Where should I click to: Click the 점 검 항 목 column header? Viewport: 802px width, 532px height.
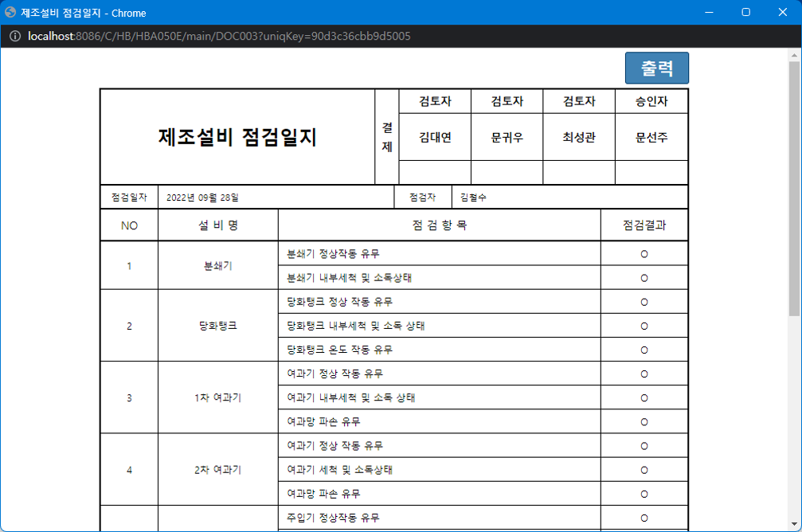point(440,225)
